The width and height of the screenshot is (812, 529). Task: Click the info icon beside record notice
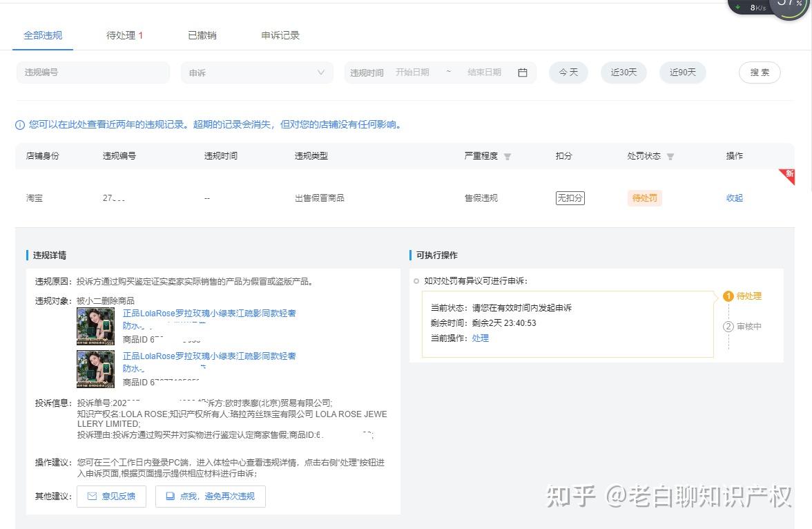pos(20,125)
